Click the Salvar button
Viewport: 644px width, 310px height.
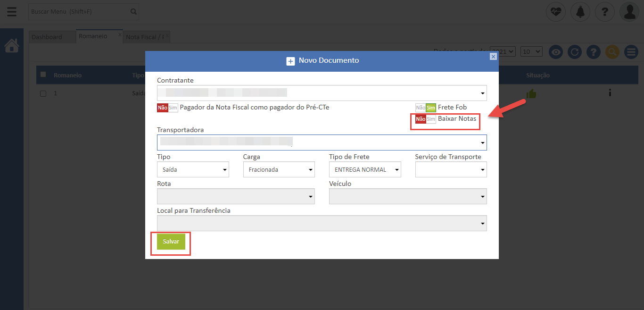(x=171, y=242)
